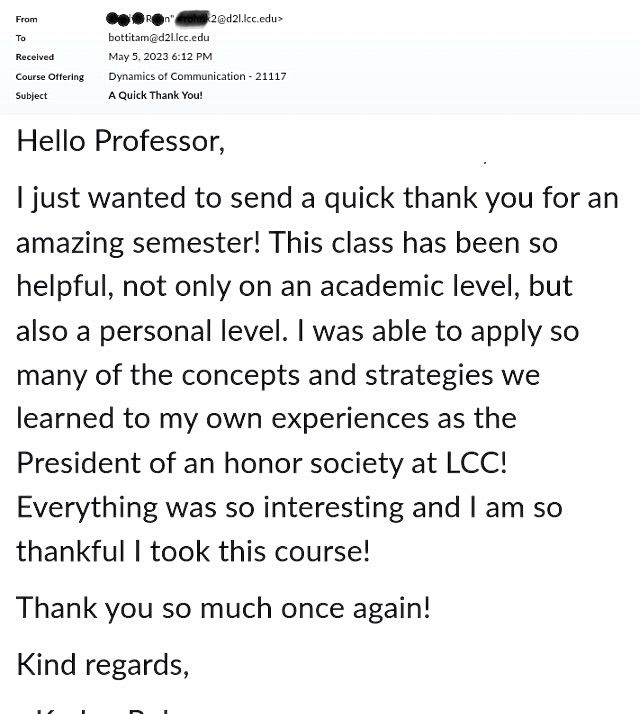Click the 'Hello Professor,' greeting line

120,141
